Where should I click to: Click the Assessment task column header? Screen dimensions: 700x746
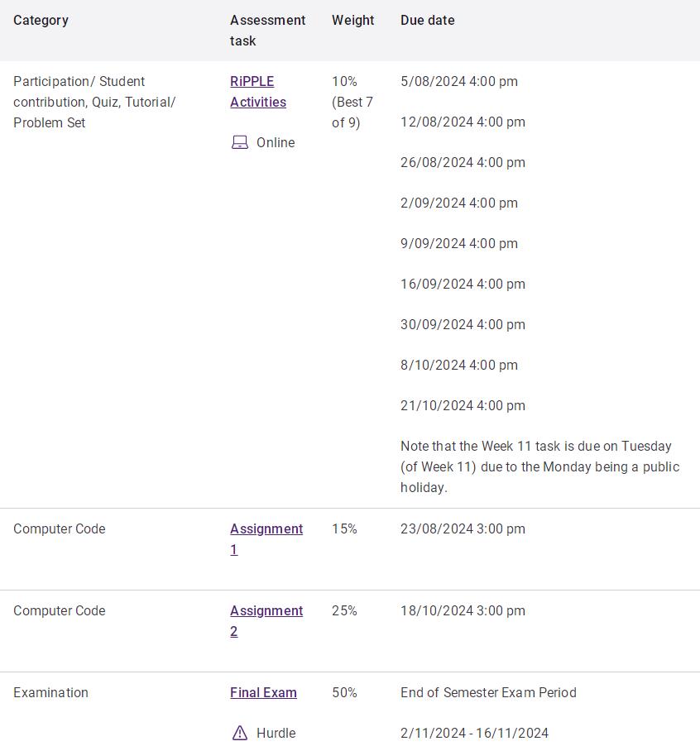coord(268,30)
